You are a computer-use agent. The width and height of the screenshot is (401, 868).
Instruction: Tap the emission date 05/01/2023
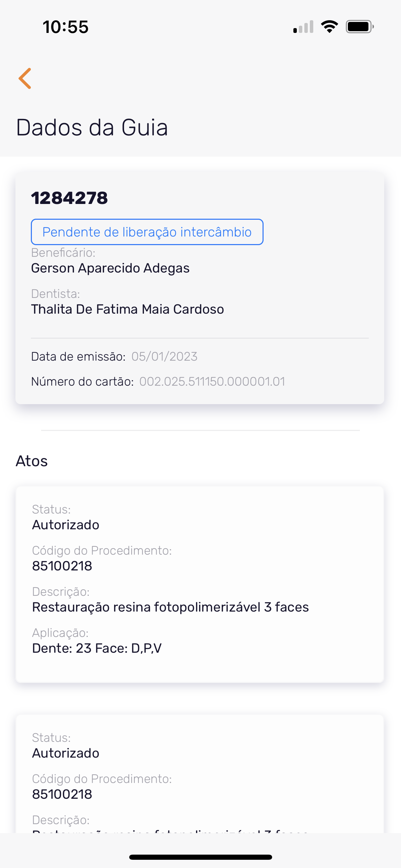165,357
